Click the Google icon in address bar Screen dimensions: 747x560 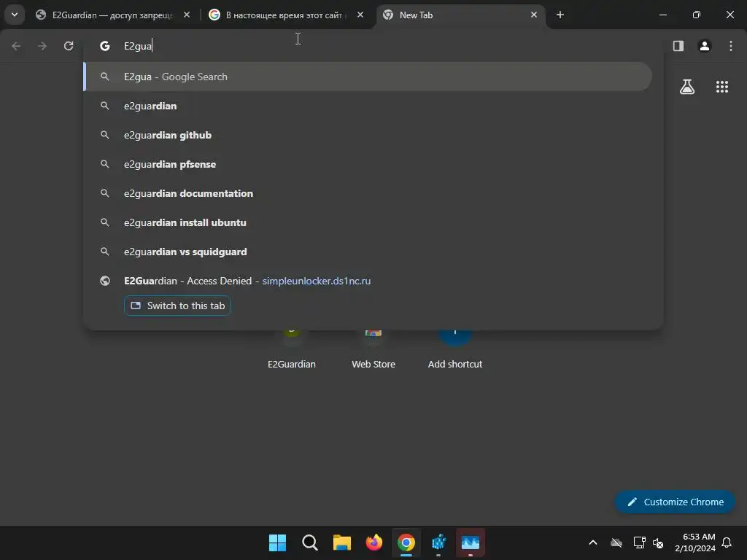point(105,46)
